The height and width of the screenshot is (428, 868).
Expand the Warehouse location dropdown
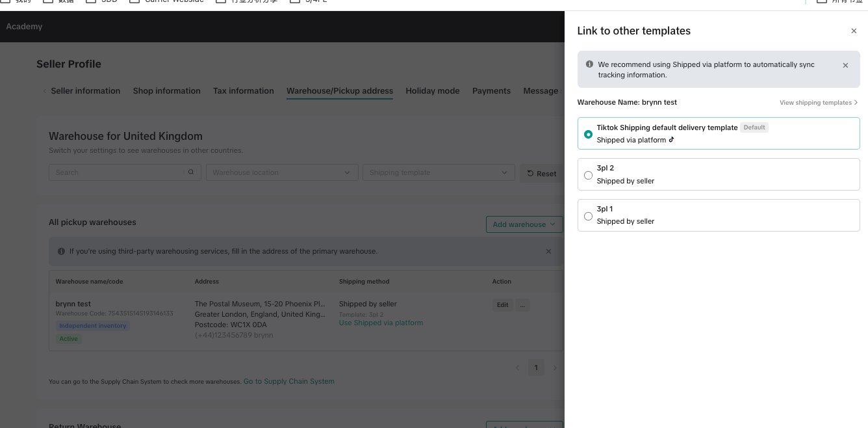pos(281,172)
